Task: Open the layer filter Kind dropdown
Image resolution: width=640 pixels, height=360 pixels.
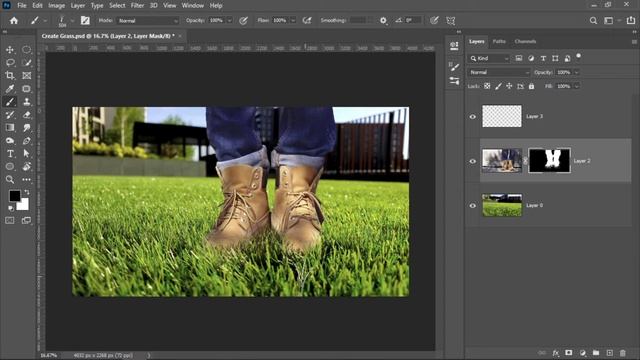Action: (x=489, y=58)
